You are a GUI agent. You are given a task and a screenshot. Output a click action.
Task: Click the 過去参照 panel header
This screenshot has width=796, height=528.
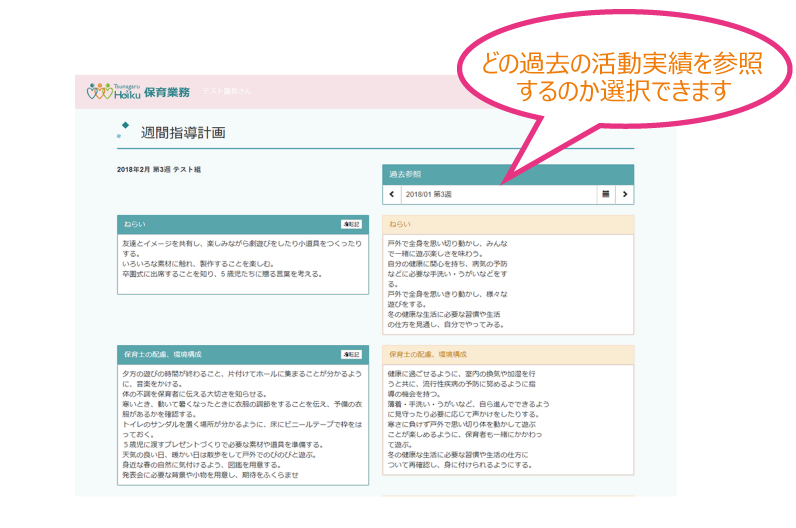[x=507, y=174]
